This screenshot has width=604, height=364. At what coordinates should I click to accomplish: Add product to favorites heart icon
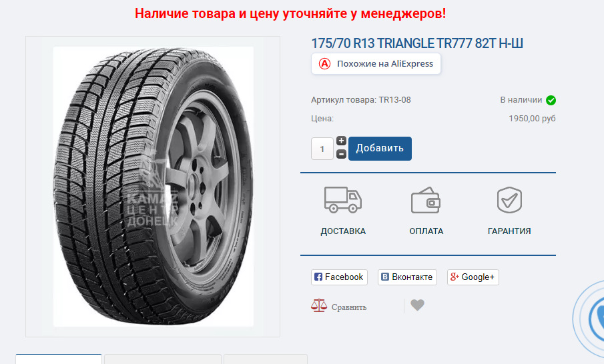click(418, 305)
